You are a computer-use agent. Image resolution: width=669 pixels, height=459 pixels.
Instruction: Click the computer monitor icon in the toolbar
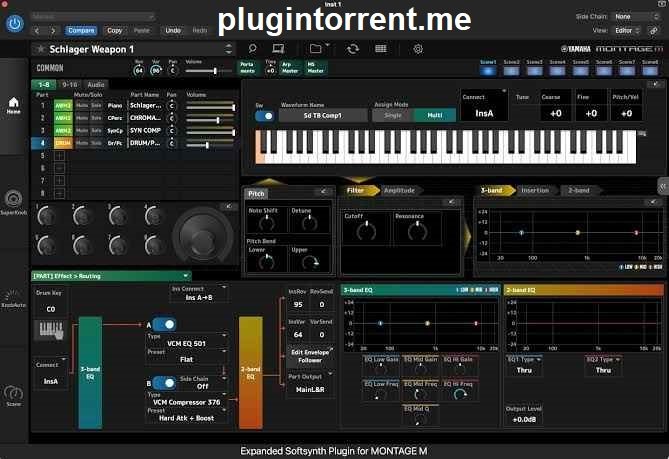tap(278, 49)
